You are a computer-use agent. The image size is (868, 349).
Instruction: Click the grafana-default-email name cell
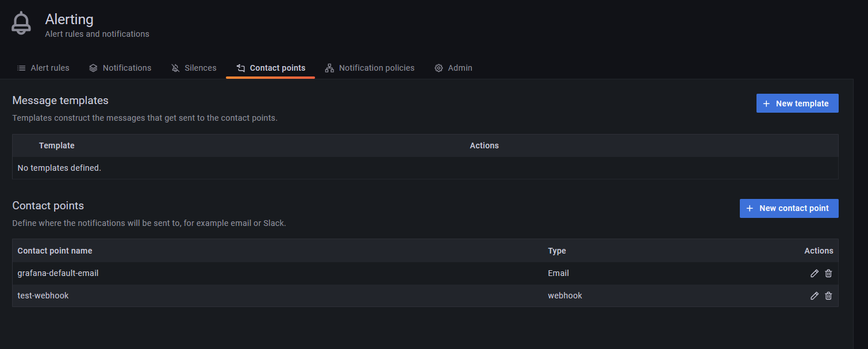pos(58,273)
